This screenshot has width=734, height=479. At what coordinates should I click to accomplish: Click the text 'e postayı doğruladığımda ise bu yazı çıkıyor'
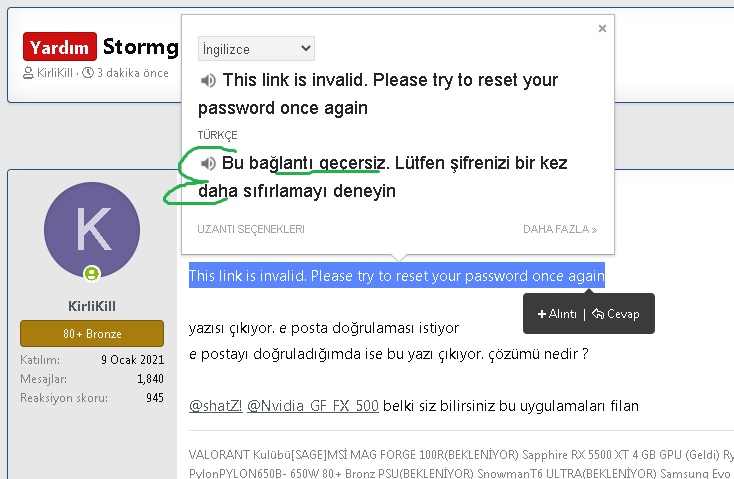(337, 354)
